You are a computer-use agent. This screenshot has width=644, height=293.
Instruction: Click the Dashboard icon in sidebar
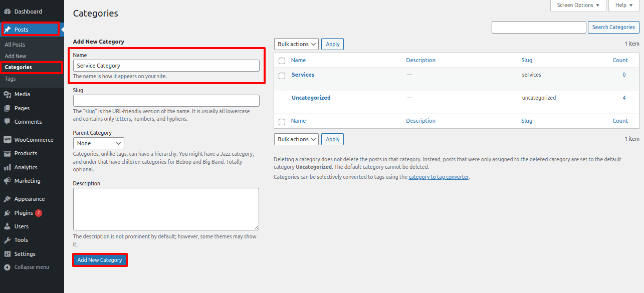click(x=8, y=12)
